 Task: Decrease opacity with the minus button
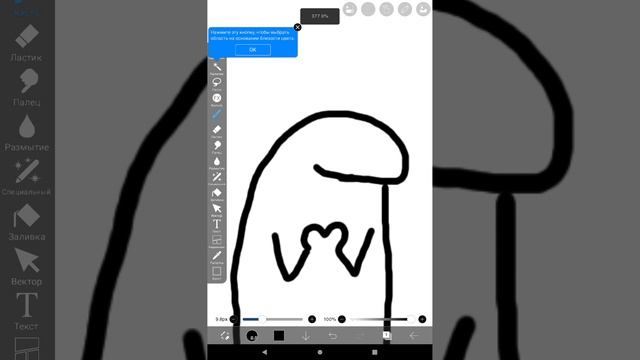342,319
